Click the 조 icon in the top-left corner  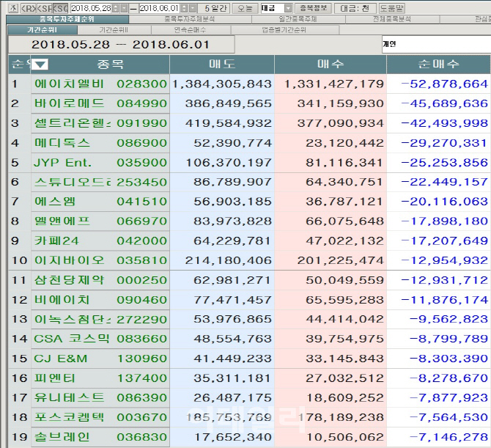13,8
